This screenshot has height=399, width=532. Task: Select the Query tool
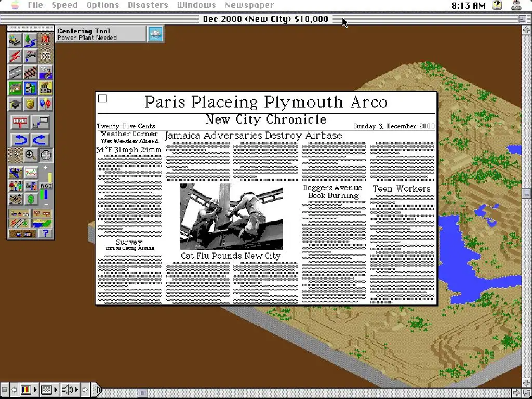(x=40, y=122)
